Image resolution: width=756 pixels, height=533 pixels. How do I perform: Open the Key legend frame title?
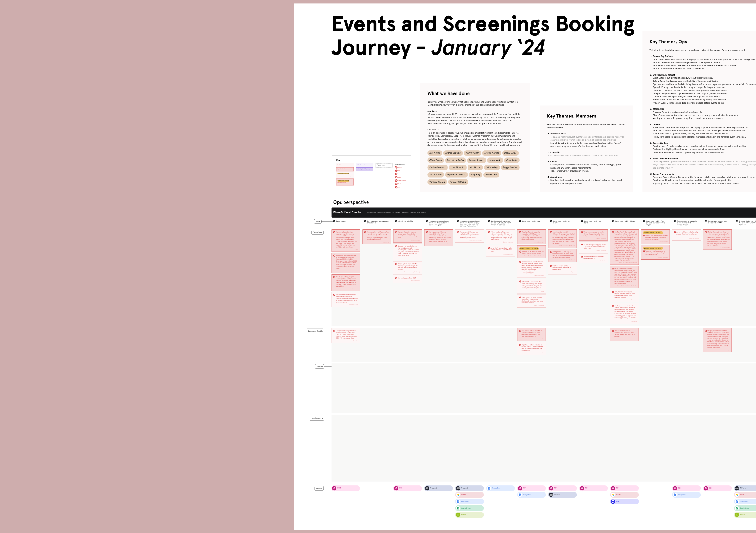pos(338,160)
